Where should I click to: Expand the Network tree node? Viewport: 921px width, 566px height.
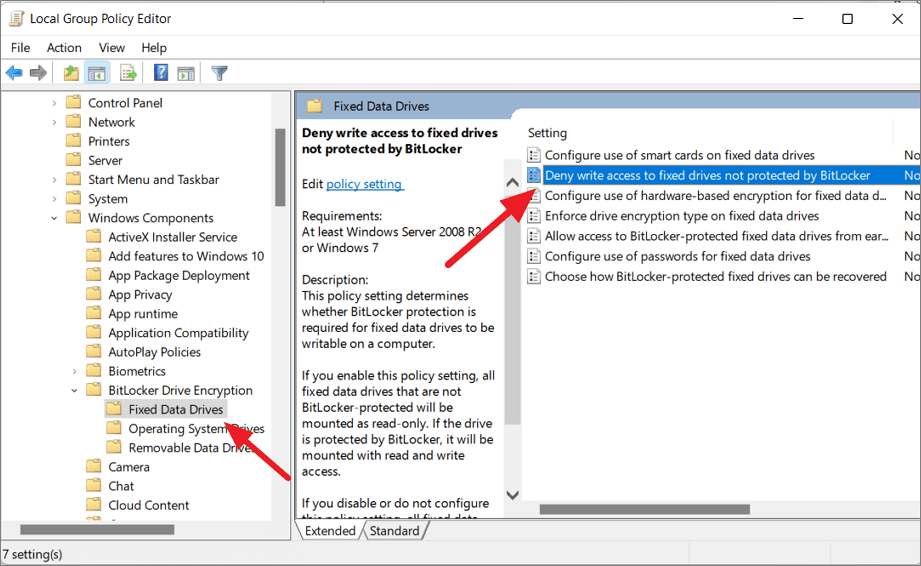(54, 122)
